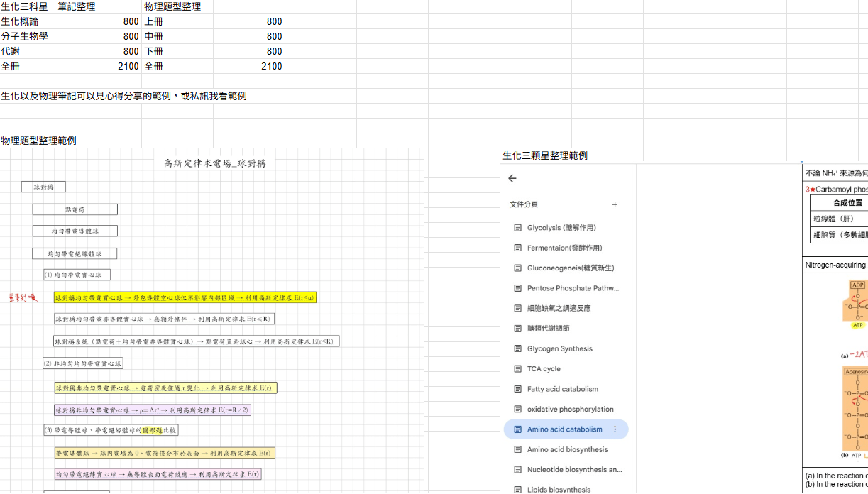The image size is (868, 494).
Task: Click the yellow highlighted 重點 note box
Action: click(x=185, y=297)
